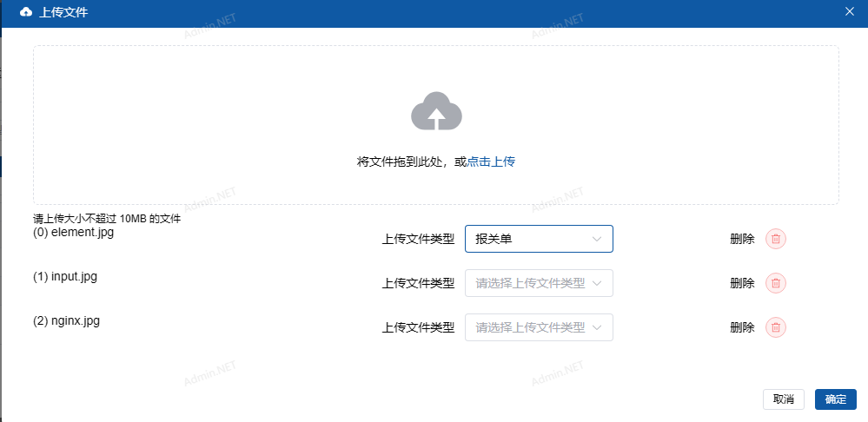Click the 上传文件类型 label for element.jpg
868x422 pixels.
(x=418, y=239)
